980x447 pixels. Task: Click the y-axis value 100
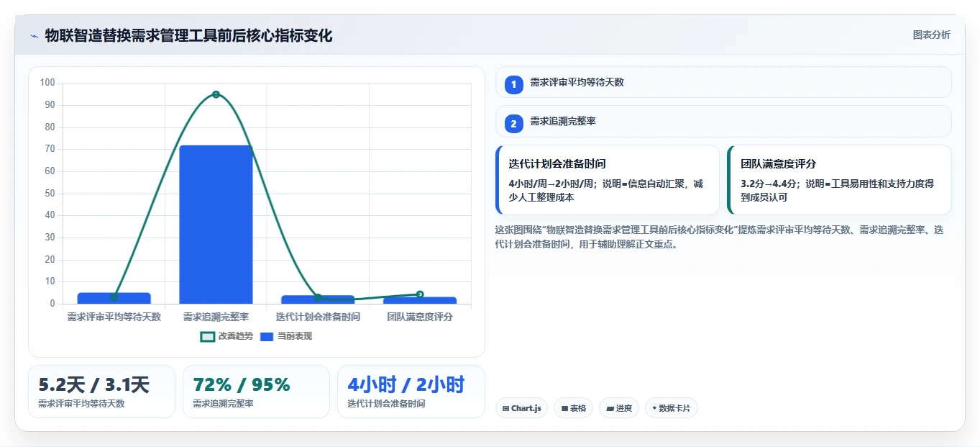[x=47, y=83]
